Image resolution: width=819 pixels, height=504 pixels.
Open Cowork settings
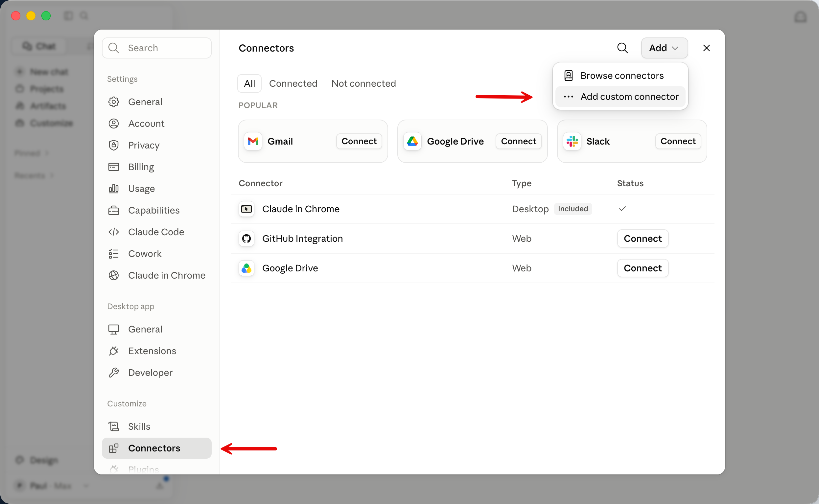(157, 254)
